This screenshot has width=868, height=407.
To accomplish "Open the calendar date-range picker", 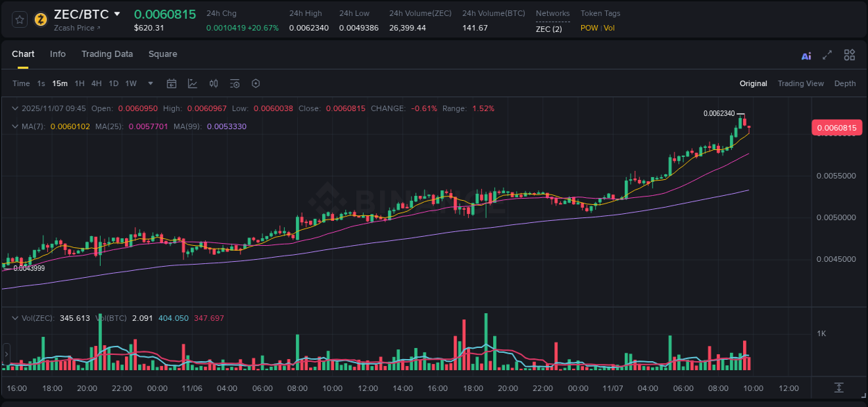I will point(172,83).
